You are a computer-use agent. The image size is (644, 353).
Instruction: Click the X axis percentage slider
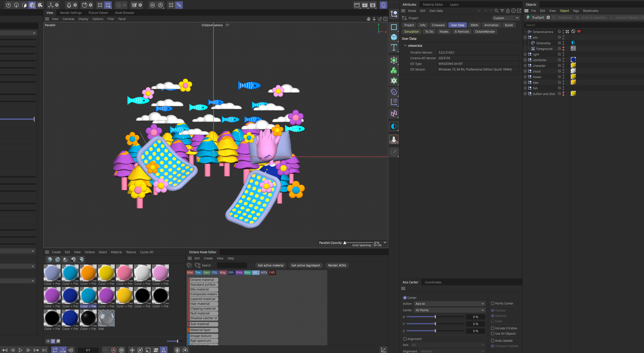(435, 317)
